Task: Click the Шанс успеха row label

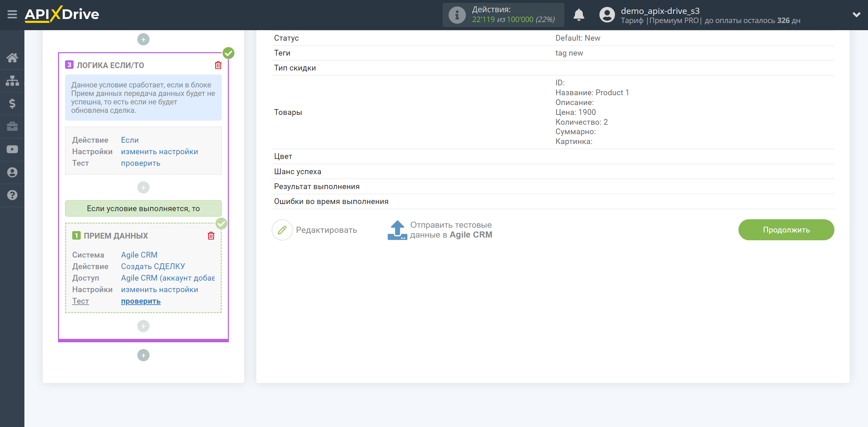Action: click(297, 171)
